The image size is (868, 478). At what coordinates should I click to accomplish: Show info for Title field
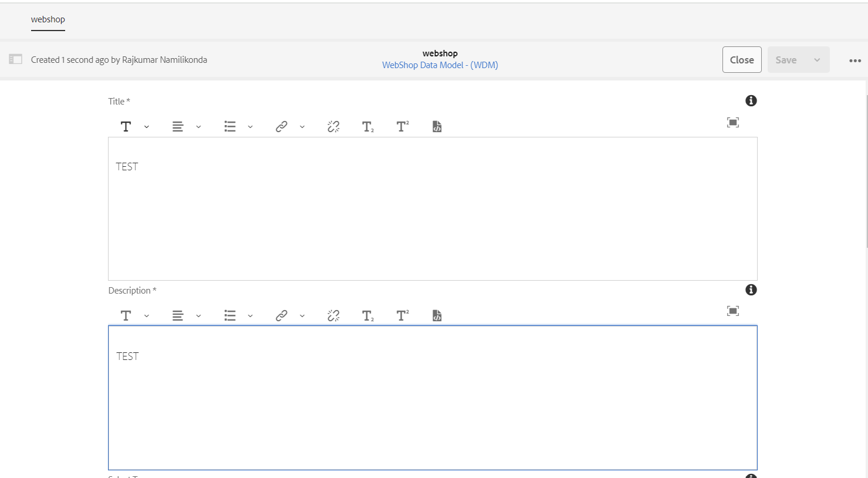click(x=751, y=101)
